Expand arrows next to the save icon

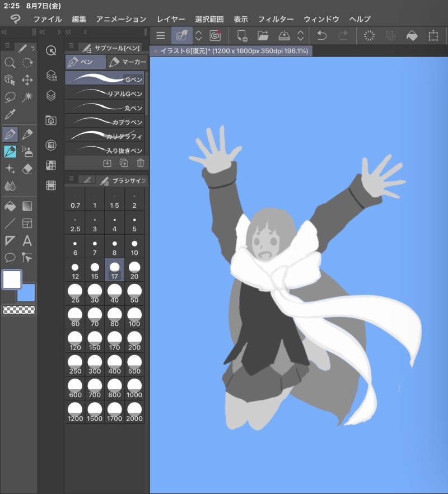click(x=301, y=36)
